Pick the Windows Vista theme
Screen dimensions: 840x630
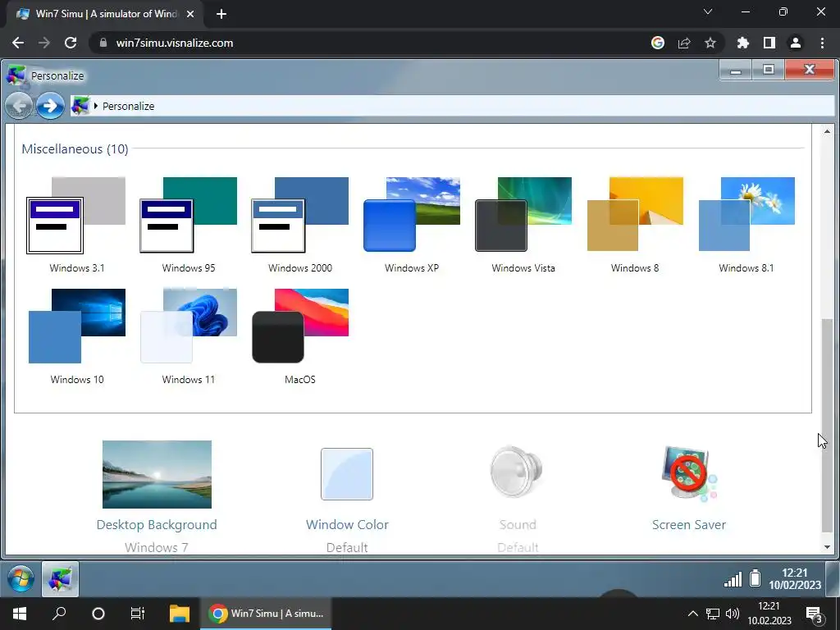point(523,225)
